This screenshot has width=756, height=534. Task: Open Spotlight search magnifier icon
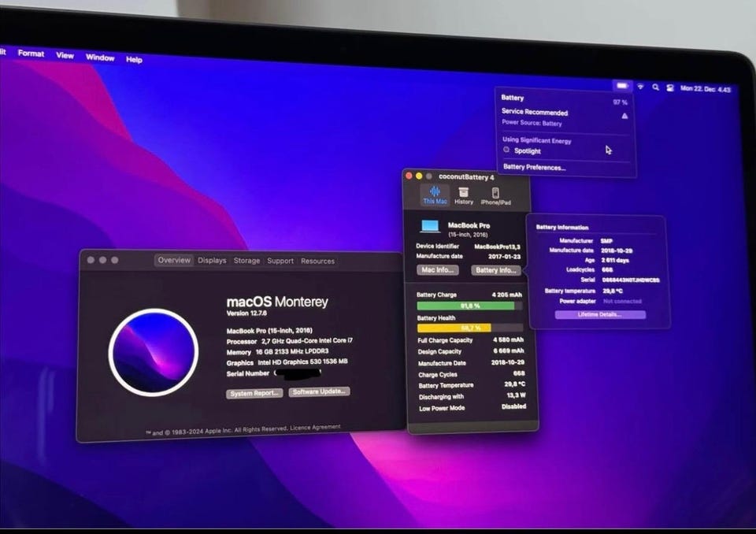655,87
